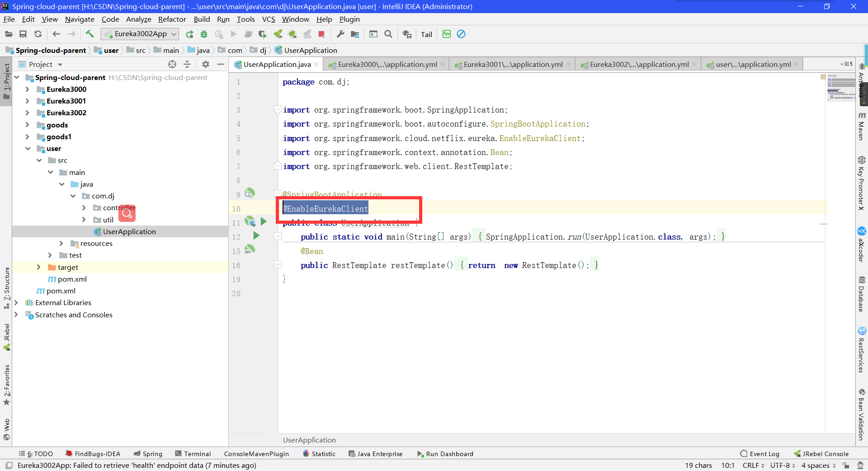Click the JRebel run rocket icon

(278, 34)
